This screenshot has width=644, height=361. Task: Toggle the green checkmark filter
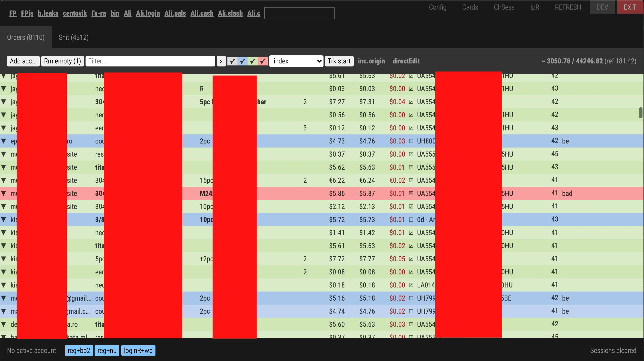coord(253,61)
